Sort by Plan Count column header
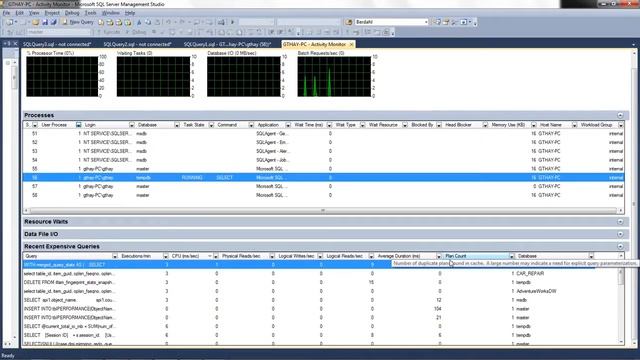Screen dimensions: 640x360 (476, 256)
